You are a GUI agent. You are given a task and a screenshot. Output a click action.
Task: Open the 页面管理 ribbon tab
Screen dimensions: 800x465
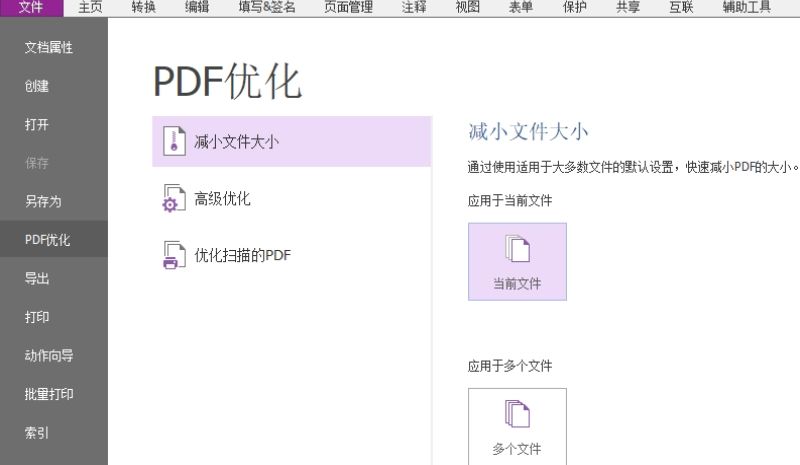point(348,7)
